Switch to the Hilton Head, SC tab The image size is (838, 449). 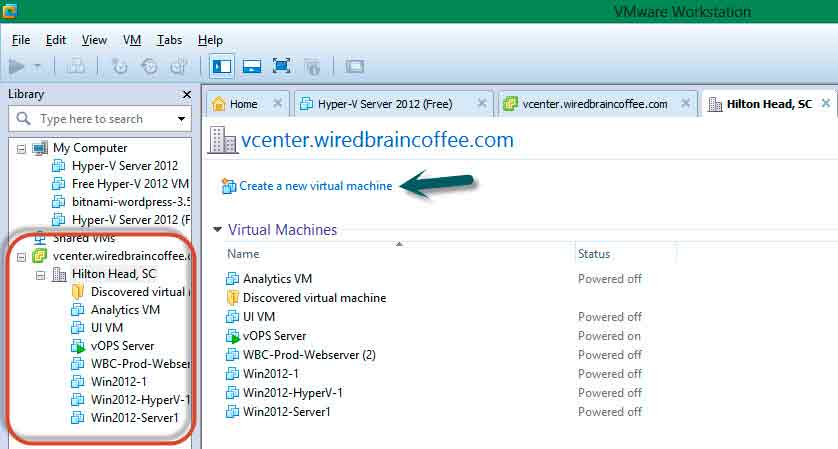[x=769, y=104]
